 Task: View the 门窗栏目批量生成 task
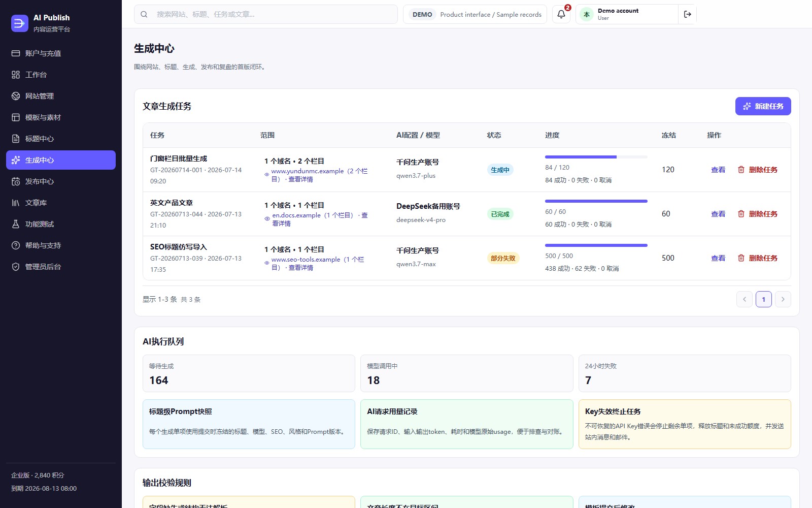point(718,170)
